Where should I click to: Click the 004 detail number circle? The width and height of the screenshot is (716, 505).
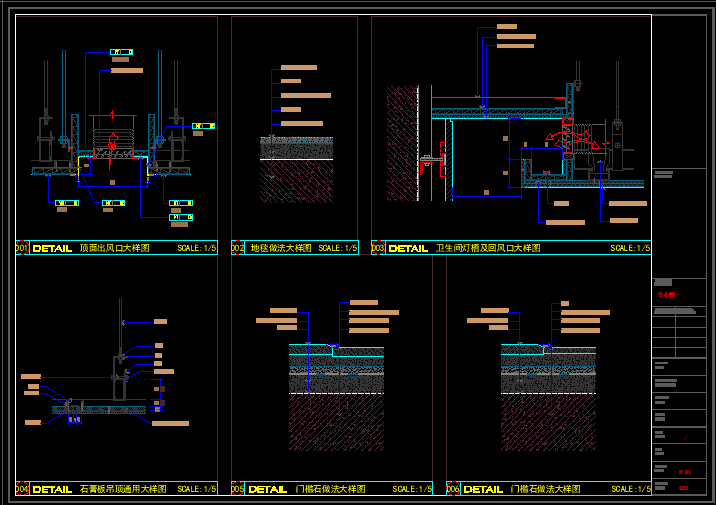click(22, 489)
